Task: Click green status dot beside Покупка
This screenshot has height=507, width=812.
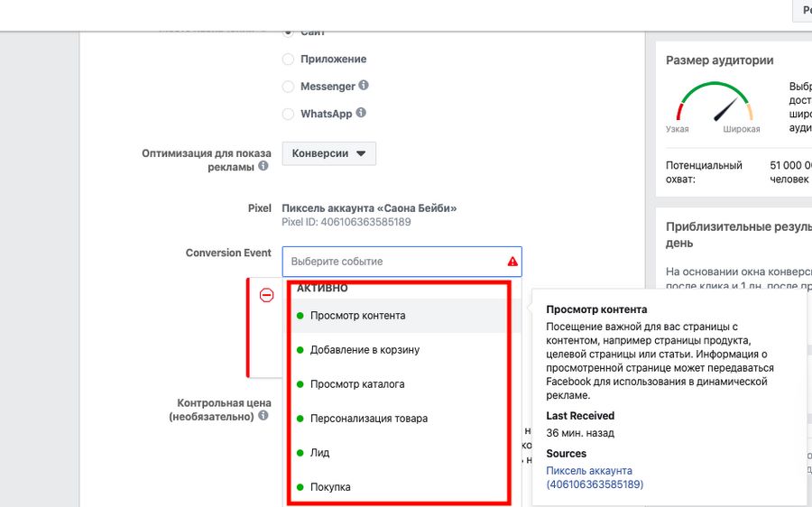Action: 300,487
